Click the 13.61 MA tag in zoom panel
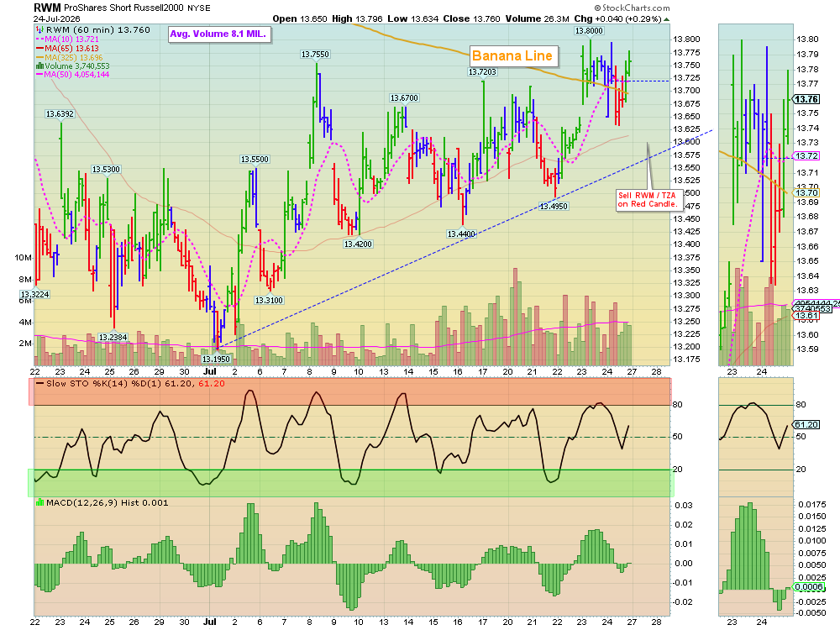The height and width of the screenshot is (630, 840). [806, 316]
